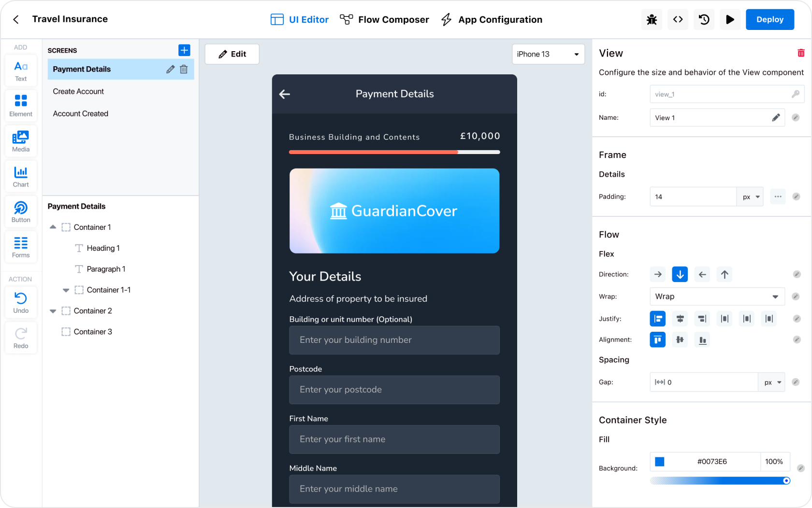Open the #0073E6 background color swatch
Image resolution: width=812 pixels, height=508 pixels.
point(659,461)
